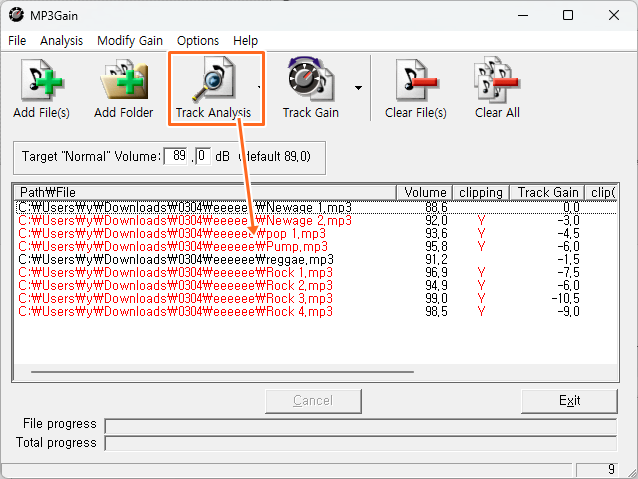The height and width of the screenshot is (479, 638).
Task: Sort by the Path\File column header
Action: [x=205, y=192]
